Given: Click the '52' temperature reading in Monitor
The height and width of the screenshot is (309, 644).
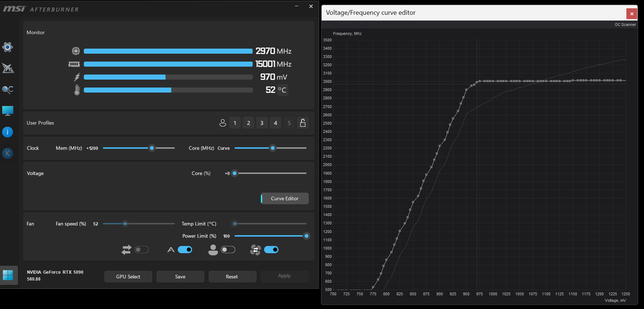Looking at the screenshot, I should [x=271, y=90].
